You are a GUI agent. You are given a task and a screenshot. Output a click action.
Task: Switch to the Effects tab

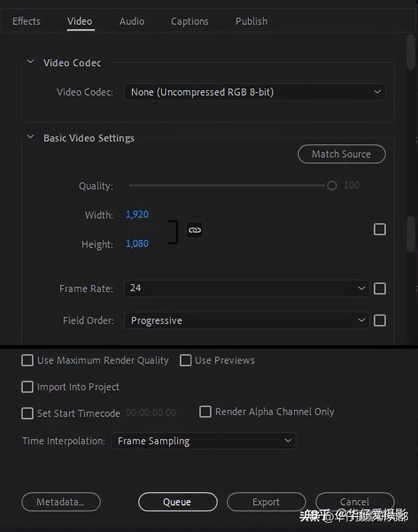pyautogui.click(x=26, y=21)
